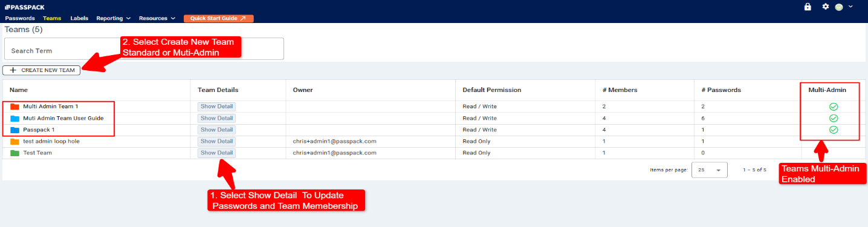
Task: Show Detail for Passpack 1
Action: coord(216,130)
